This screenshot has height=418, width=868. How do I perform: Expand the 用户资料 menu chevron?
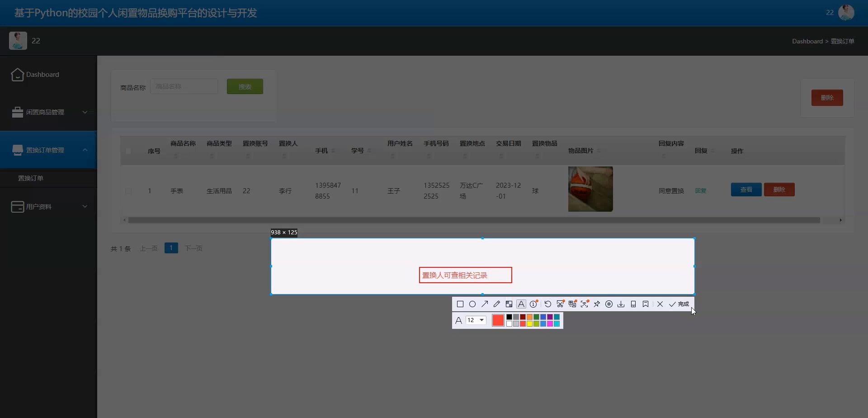click(85, 206)
